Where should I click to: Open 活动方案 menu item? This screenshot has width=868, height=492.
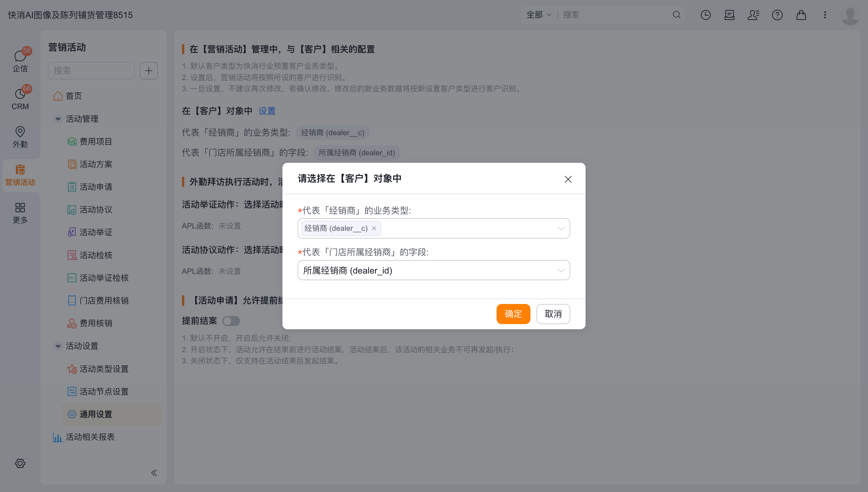click(x=90, y=164)
